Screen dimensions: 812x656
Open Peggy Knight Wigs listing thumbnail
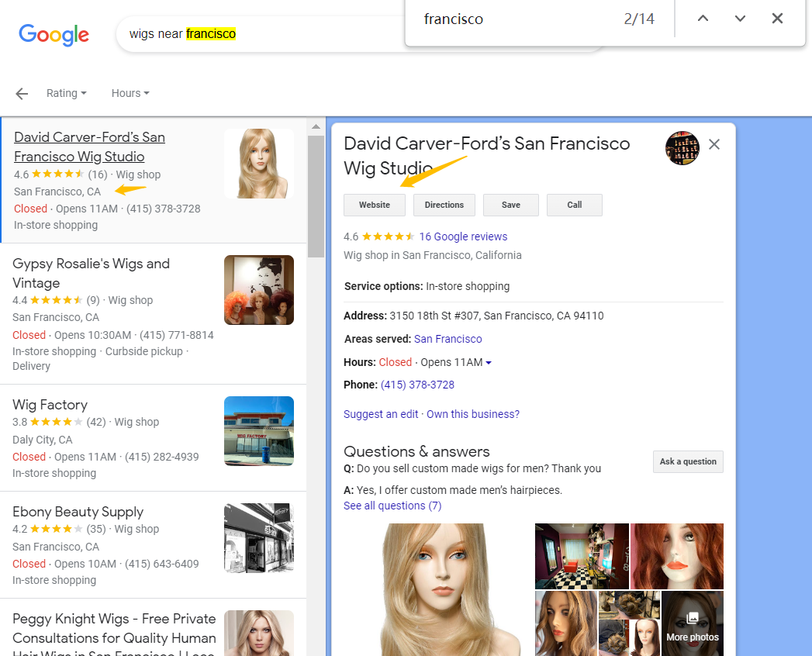259,634
